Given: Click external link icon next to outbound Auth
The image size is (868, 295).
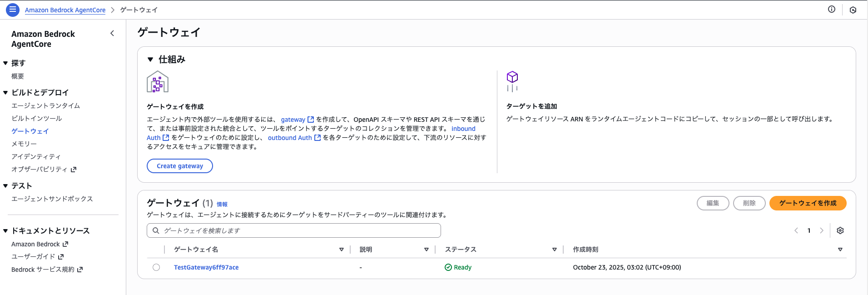Looking at the screenshot, I should click(317, 138).
